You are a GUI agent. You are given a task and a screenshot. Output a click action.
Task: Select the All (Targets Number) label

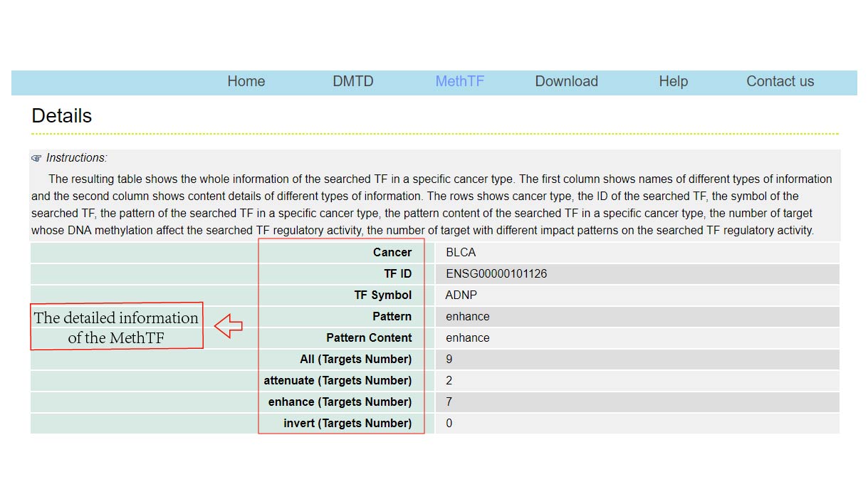click(x=355, y=359)
